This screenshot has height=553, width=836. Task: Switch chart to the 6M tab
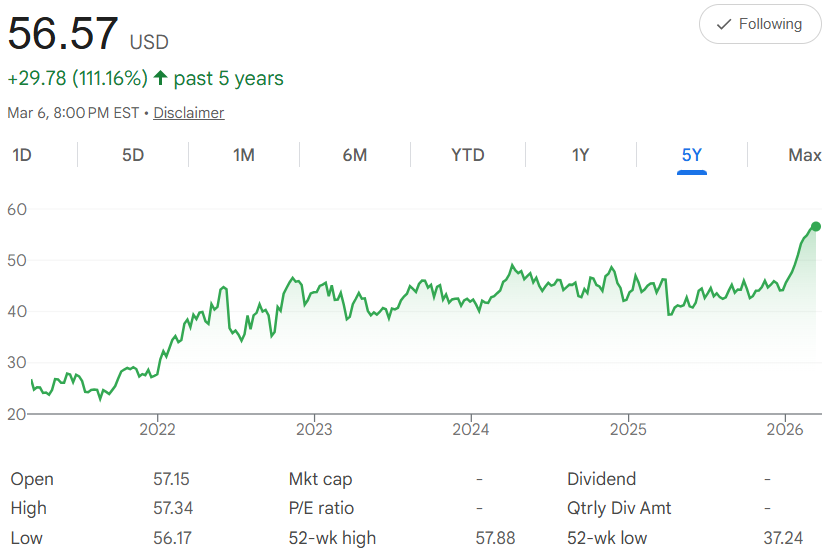coord(355,155)
